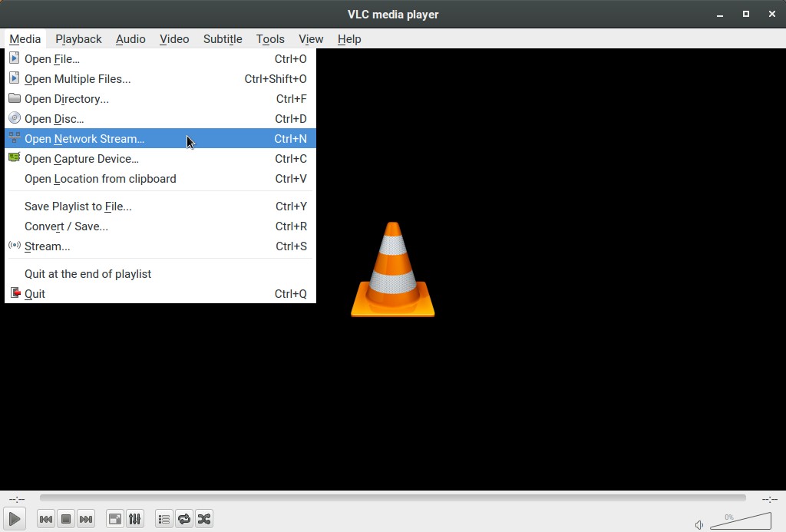
Task: Toggle random shuffle playback
Action: coord(204,519)
